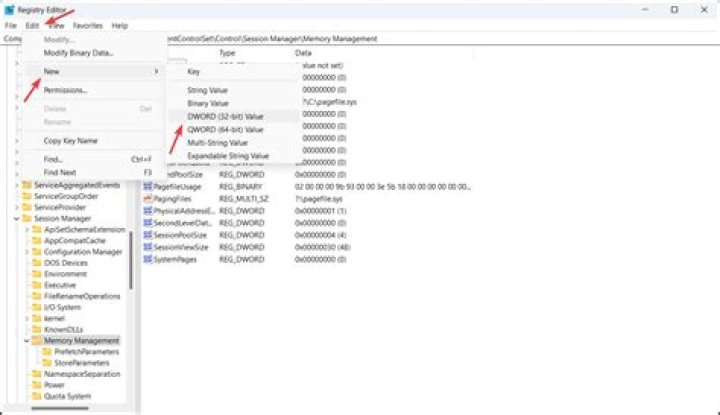Screen dimensions: 720x415
Task: Click the SessionViewSize value icon
Action: pyautogui.click(x=147, y=247)
